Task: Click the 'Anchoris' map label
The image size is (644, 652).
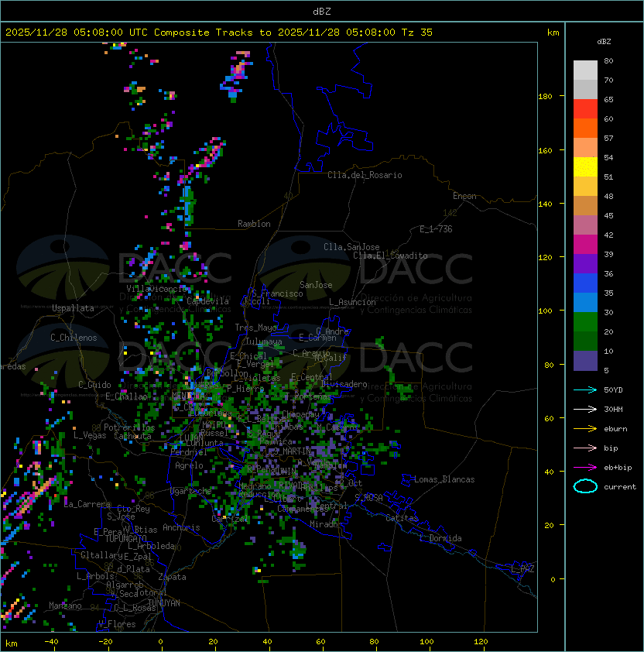Action: pyautogui.click(x=181, y=527)
